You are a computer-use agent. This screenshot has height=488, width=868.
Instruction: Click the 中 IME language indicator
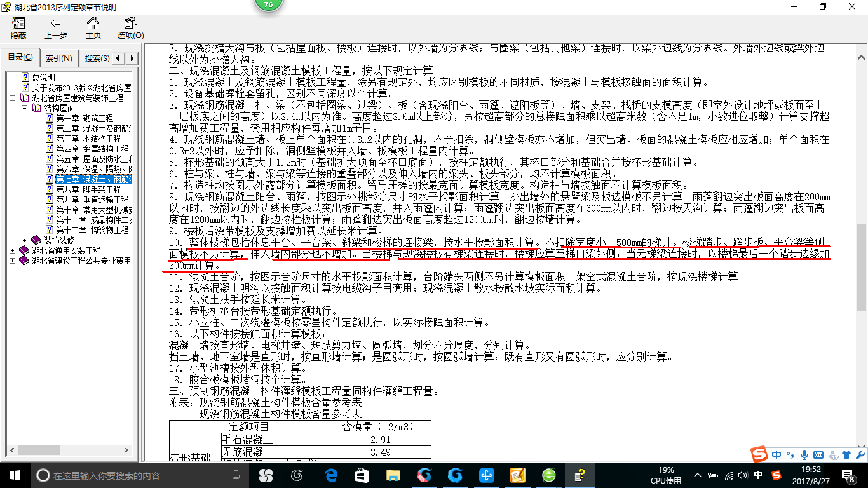click(758, 475)
